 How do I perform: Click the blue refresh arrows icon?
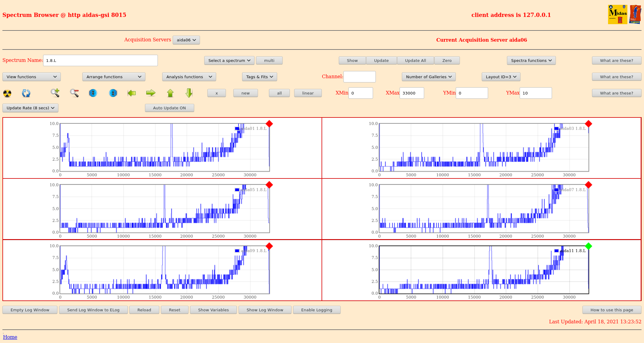(26, 93)
